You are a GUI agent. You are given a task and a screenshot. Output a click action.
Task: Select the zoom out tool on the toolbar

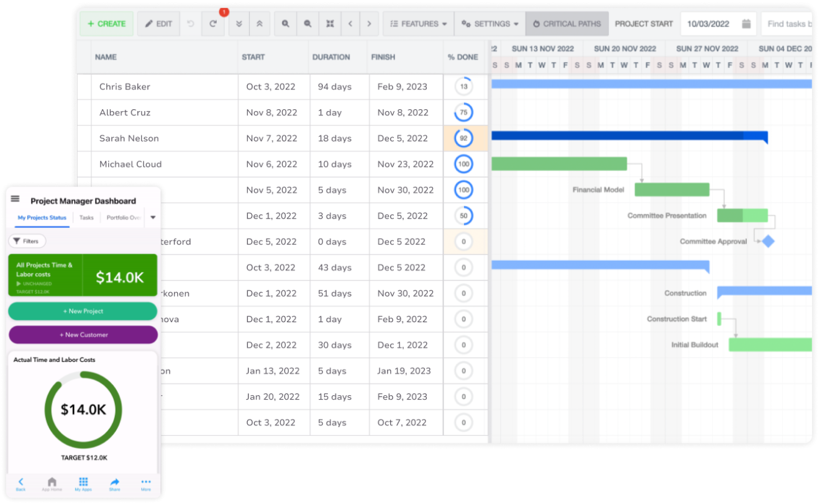[308, 24]
